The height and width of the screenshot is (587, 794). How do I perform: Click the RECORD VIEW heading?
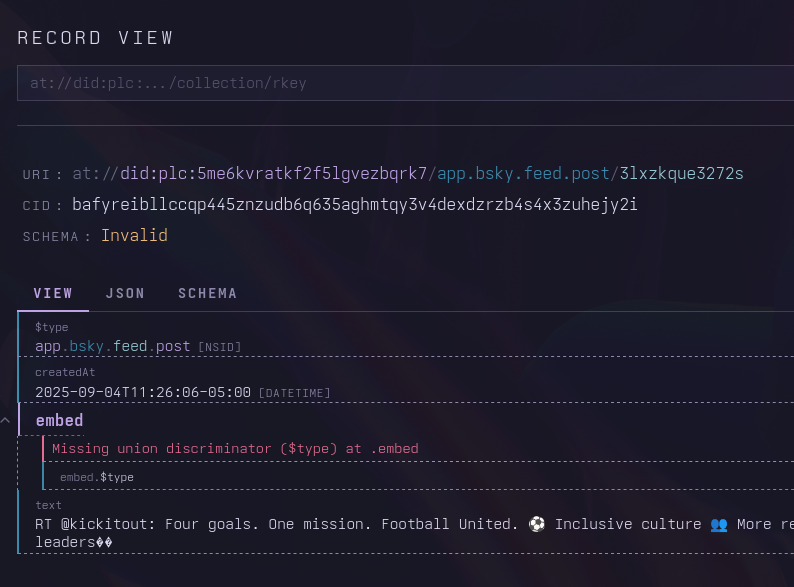95,38
